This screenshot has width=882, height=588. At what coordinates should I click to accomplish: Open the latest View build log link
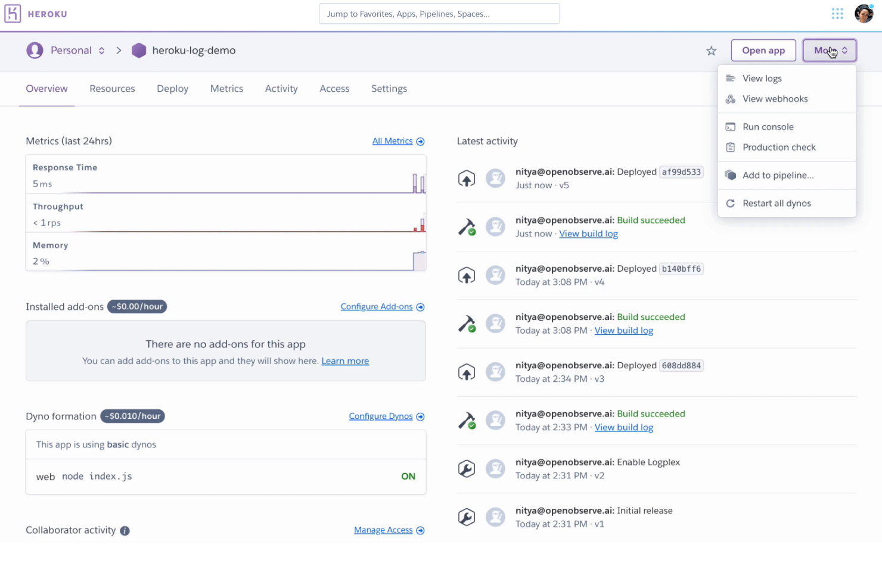click(588, 234)
